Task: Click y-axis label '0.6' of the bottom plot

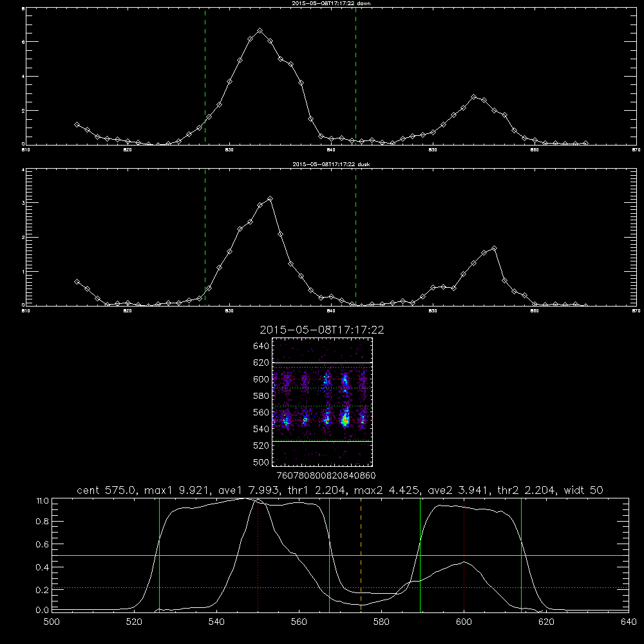Action: [x=43, y=544]
